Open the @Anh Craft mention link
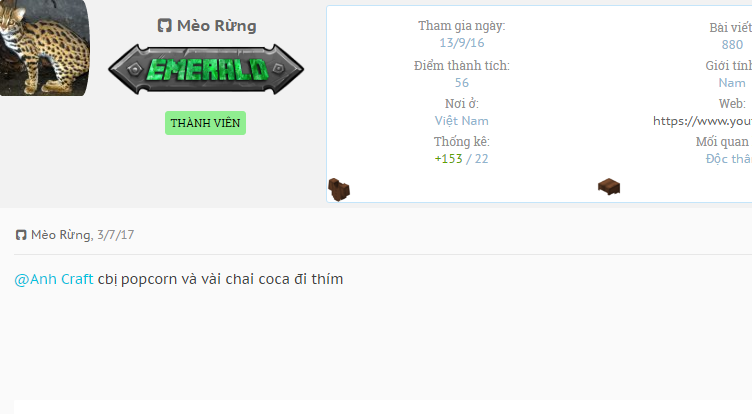 coord(54,279)
